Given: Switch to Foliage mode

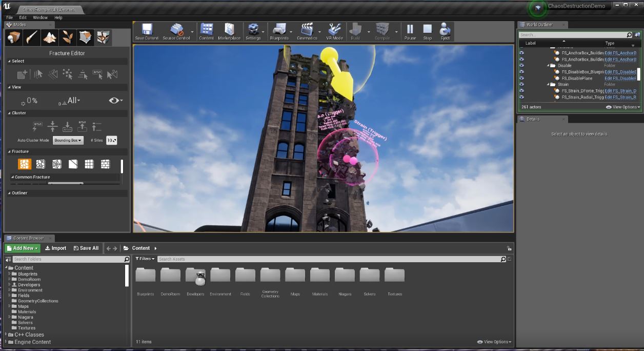Looking at the screenshot, I should 68,37.
